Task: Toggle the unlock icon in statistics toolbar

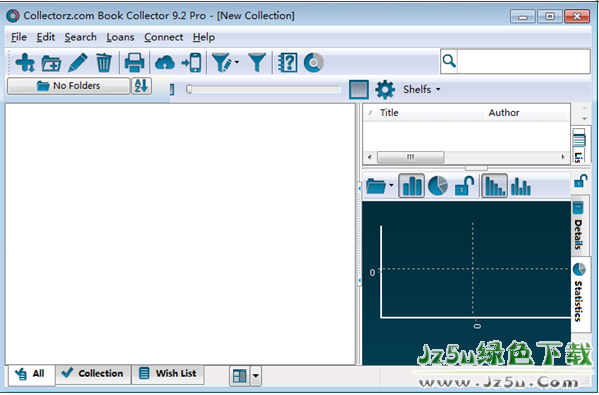Action: coord(465,186)
